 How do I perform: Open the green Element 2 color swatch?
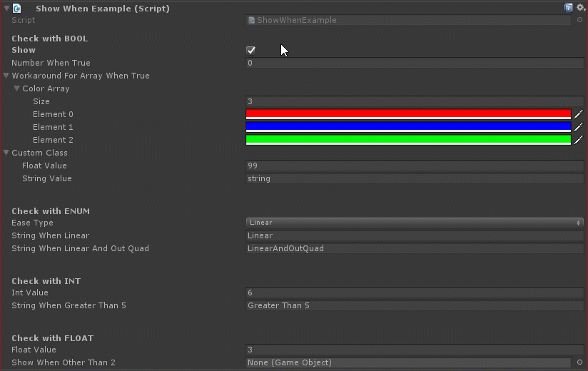coord(408,140)
